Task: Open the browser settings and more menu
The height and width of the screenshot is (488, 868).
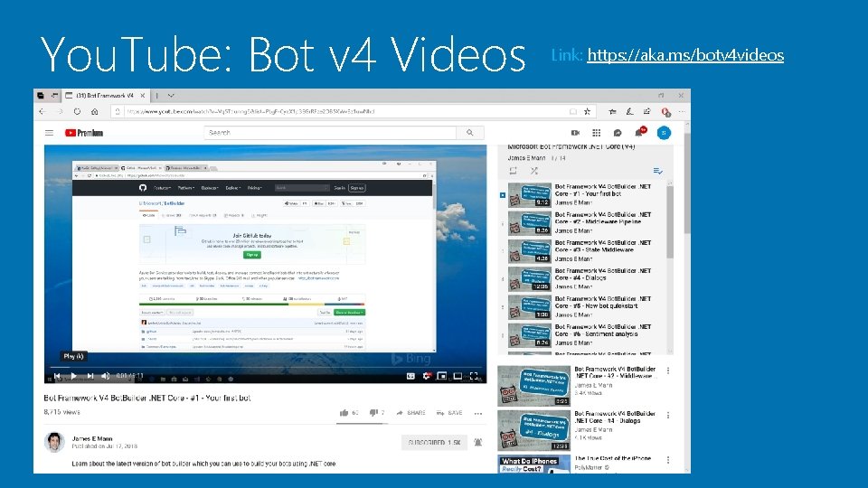Action: click(x=682, y=111)
